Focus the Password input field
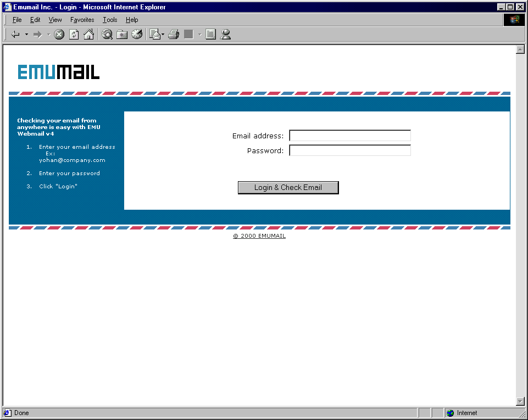The image size is (528, 420). click(x=350, y=150)
